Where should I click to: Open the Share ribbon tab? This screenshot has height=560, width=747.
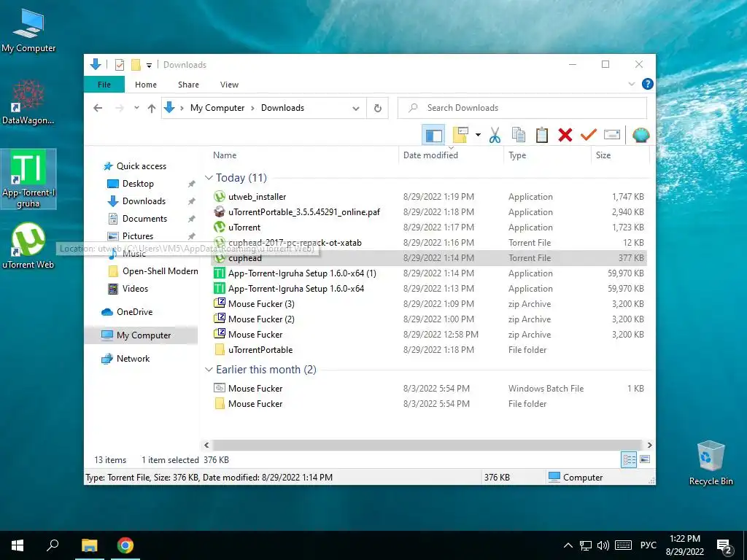(189, 85)
